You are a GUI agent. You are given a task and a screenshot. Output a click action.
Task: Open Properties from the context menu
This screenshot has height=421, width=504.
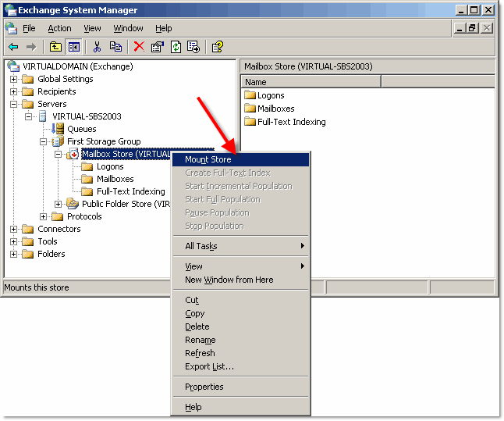click(240, 387)
